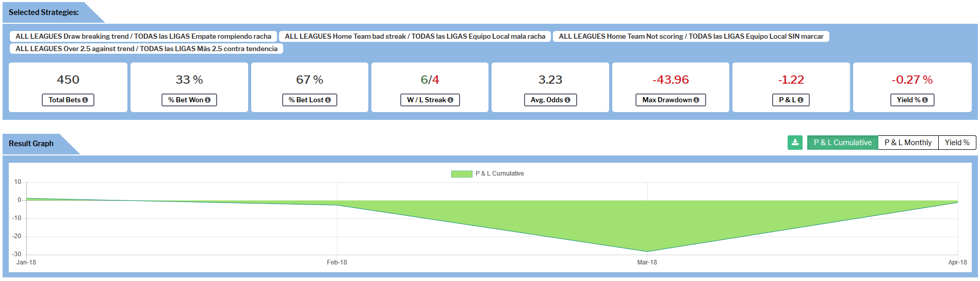The width and height of the screenshot is (980, 281).
Task: Click the Home Team bad streak strategy tag
Action: pyautogui.click(x=415, y=37)
